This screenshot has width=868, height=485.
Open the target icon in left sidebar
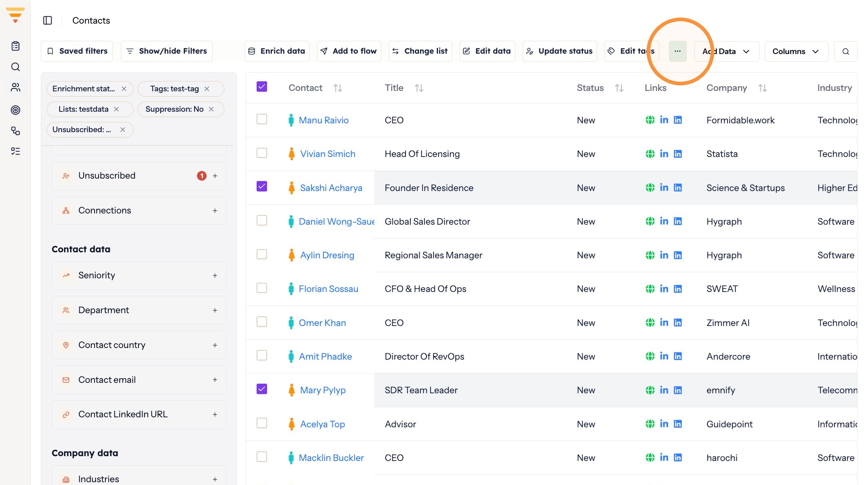pos(16,110)
